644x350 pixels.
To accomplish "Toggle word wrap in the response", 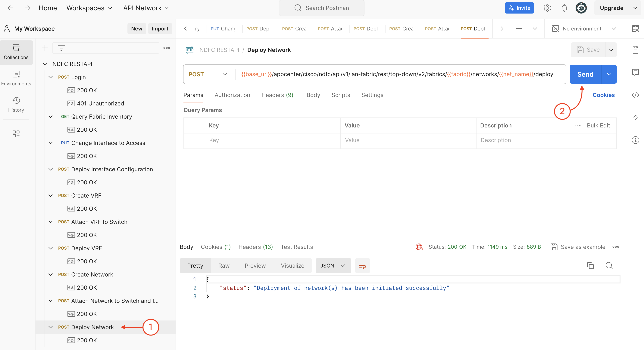I will coord(362,265).
